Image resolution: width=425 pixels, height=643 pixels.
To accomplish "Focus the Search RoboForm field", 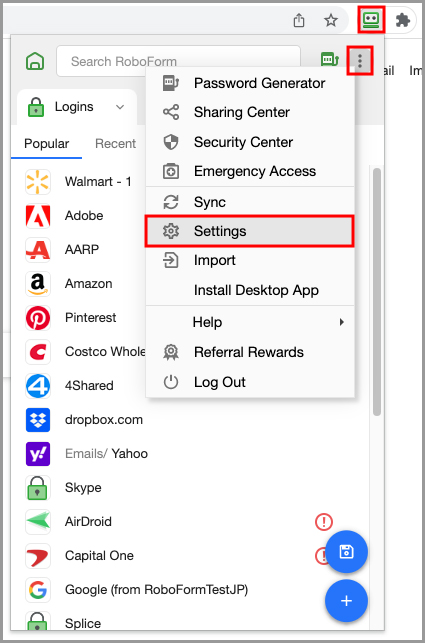I will 178,61.
